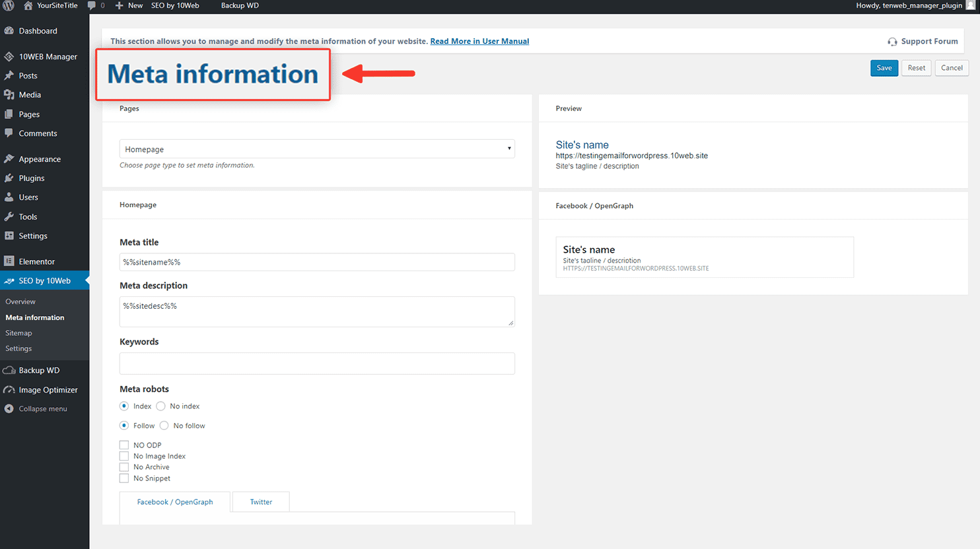This screenshot has width=980, height=549.
Task: Click the user avatar in admin bar
Action: (x=971, y=5)
